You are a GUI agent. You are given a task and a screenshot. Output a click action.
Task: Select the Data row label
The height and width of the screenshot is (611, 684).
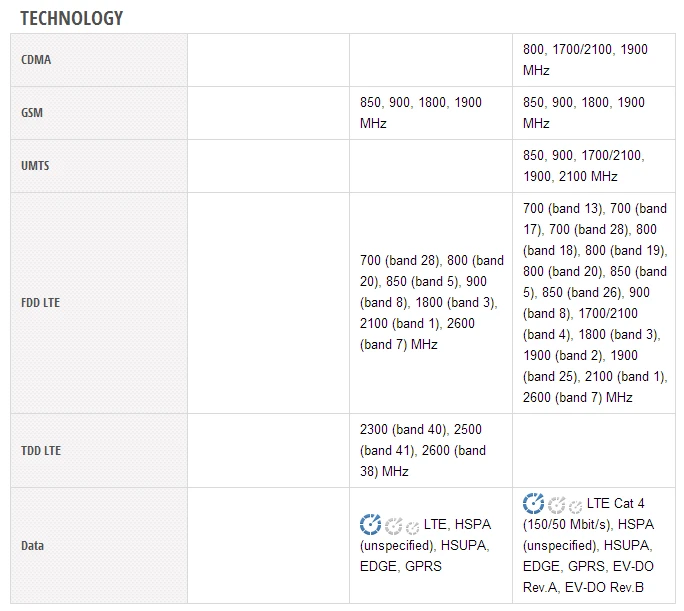pos(32,546)
